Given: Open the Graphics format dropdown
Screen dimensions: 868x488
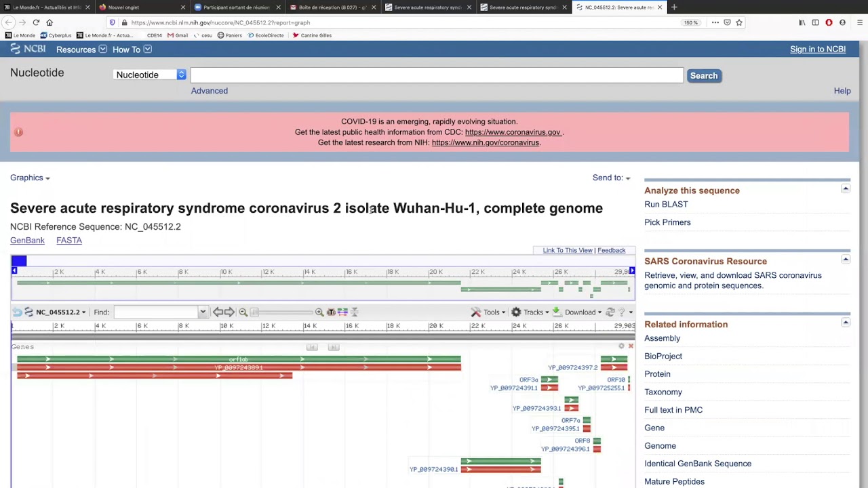Looking at the screenshot, I should pyautogui.click(x=30, y=178).
